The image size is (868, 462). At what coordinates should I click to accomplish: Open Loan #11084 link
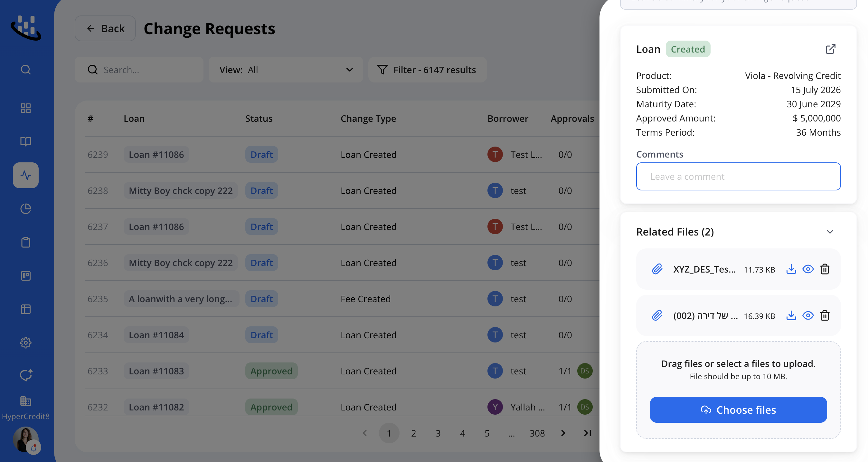pyautogui.click(x=156, y=335)
